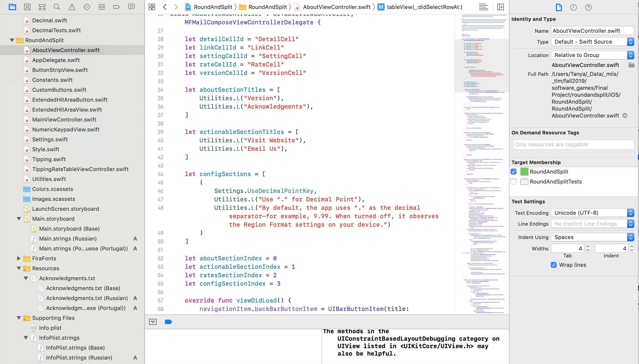Screen dimensions: 639x364
Task: Open the Indent Using dropdown
Action: point(592,237)
